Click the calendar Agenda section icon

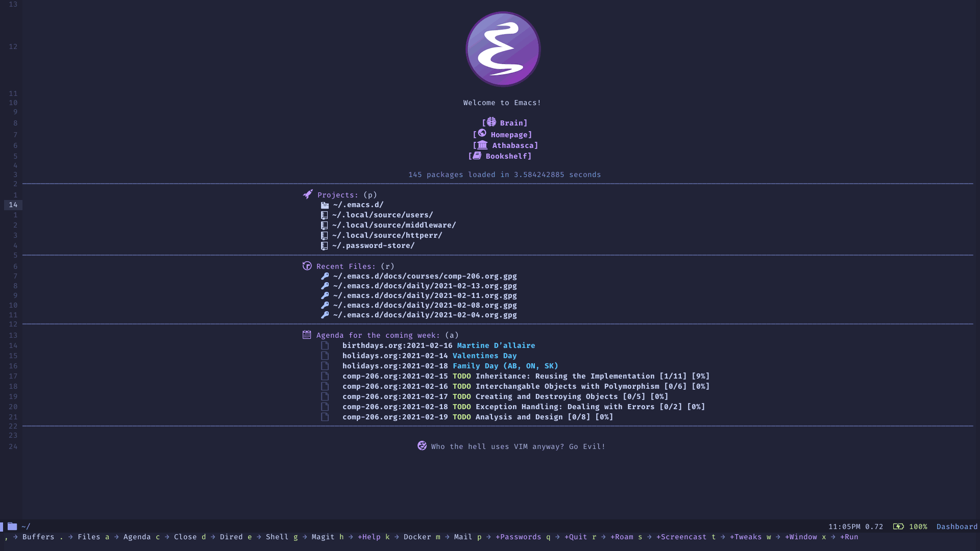point(306,335)
